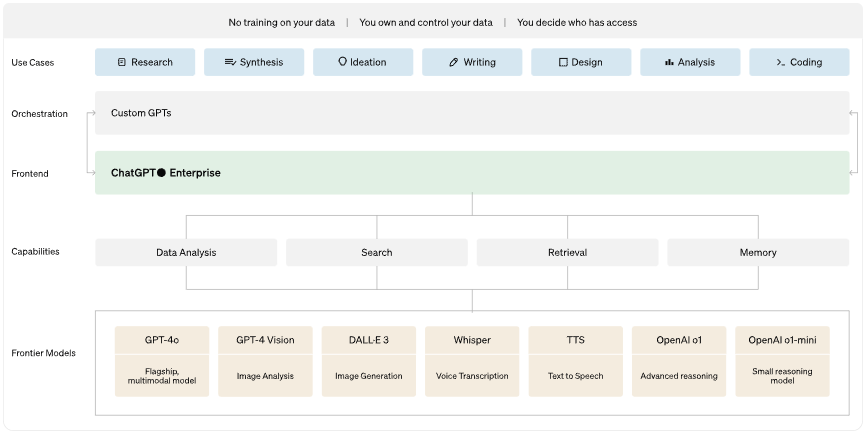
Task: Click the 'Frontend' row label
Action: pos(30,174)
